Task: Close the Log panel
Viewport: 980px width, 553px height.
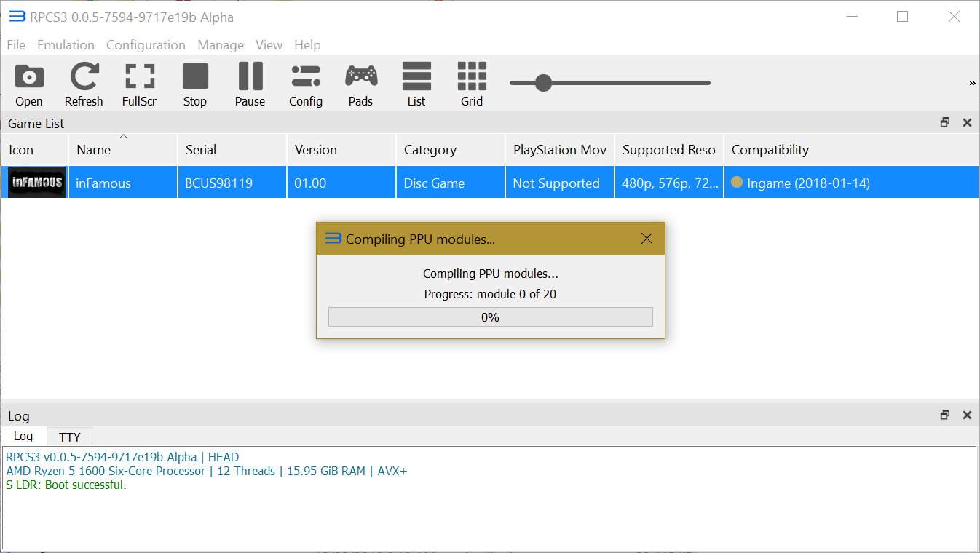Action: pyautogui.click(x=967, y=415)
